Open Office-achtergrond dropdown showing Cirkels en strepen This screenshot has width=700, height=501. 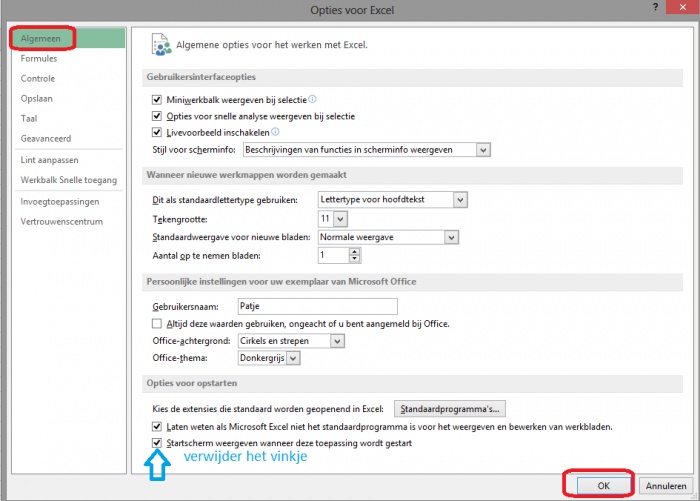pos(338,341)
